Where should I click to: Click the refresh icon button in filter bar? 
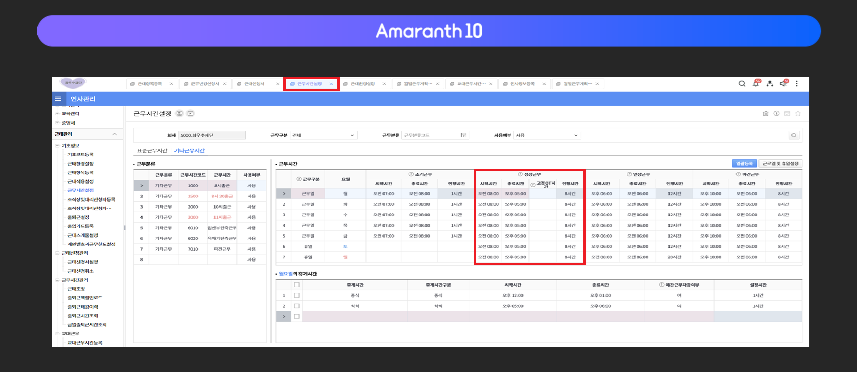click(794, 135)
